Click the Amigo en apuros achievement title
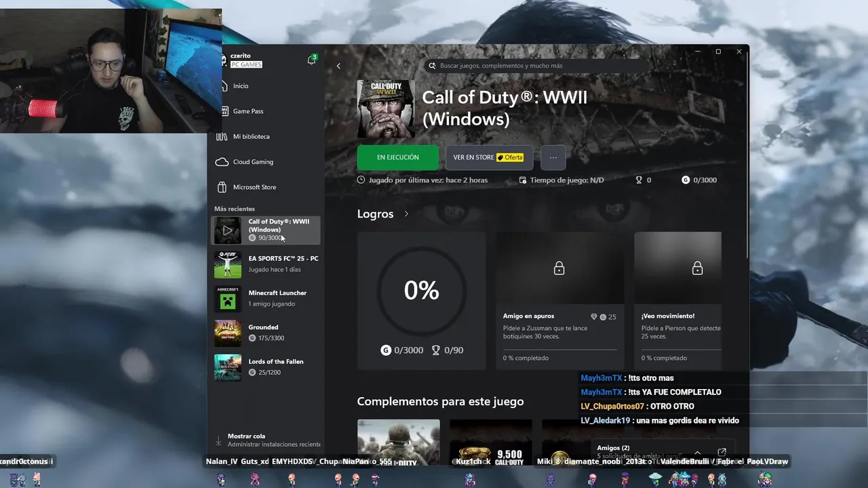The height and width of the screenshot is (488, 868). pos(528,316)
